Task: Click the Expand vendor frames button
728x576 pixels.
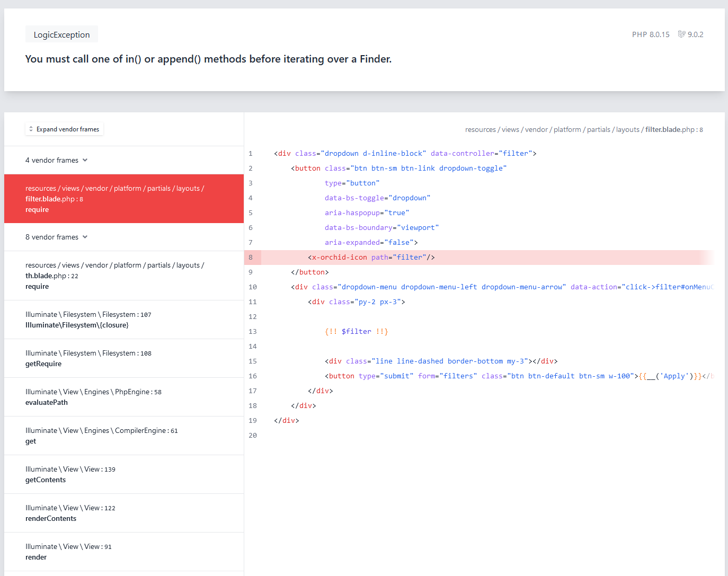Action: (64, 129)
